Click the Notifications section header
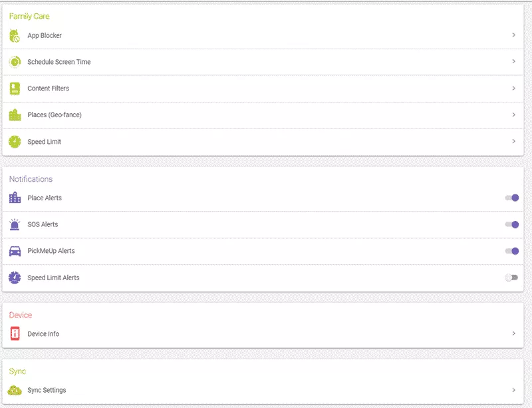 point(31,179)
